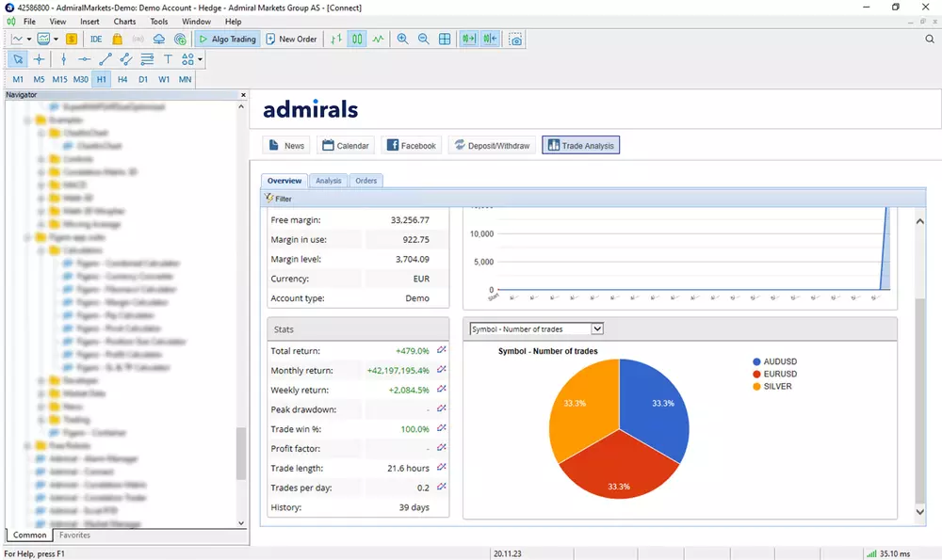Click the zoom in magnifier icon

pos(402,40)
